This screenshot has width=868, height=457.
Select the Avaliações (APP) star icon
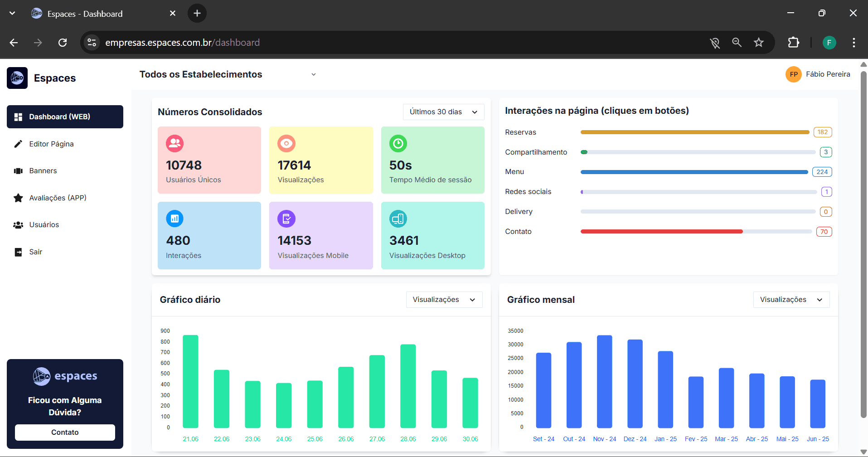click(x=19, y=198)
